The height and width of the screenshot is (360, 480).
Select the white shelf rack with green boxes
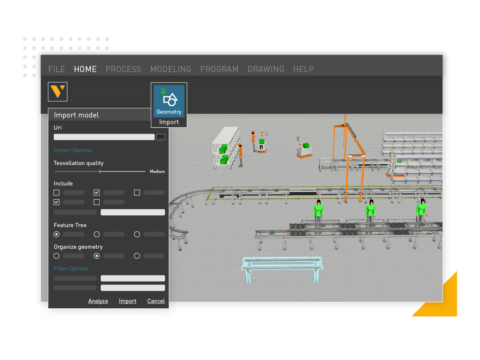tap(226, 148)
